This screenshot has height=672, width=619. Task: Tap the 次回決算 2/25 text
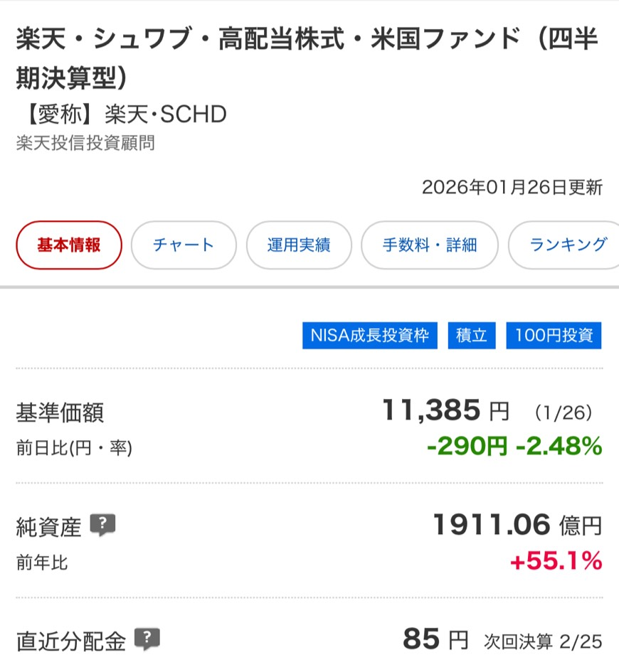[543, 641]
